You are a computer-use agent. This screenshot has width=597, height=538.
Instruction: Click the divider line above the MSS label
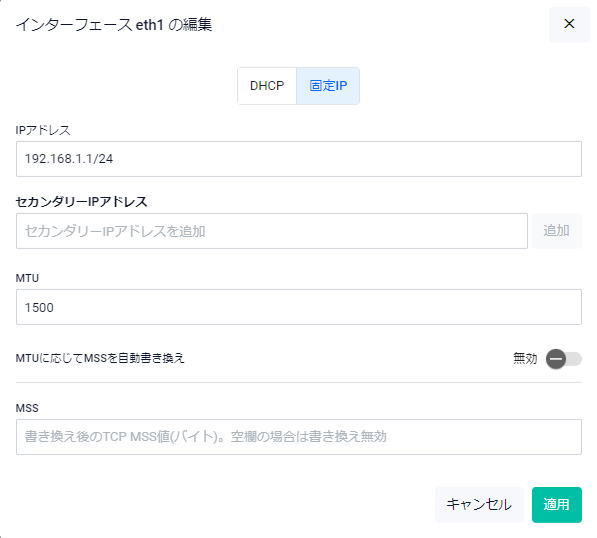pos(298,382)
